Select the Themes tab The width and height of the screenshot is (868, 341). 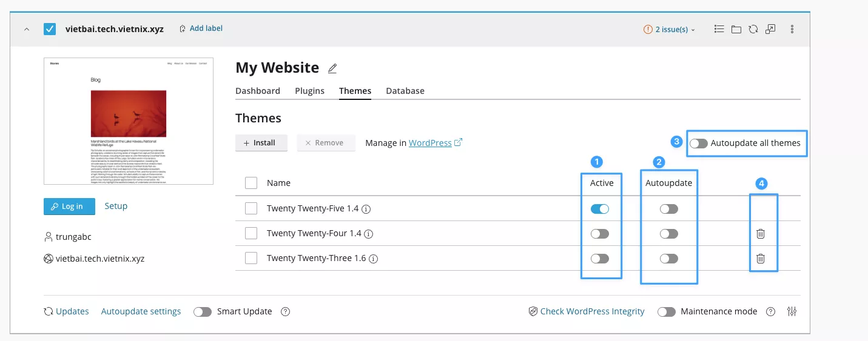[355, 91]
